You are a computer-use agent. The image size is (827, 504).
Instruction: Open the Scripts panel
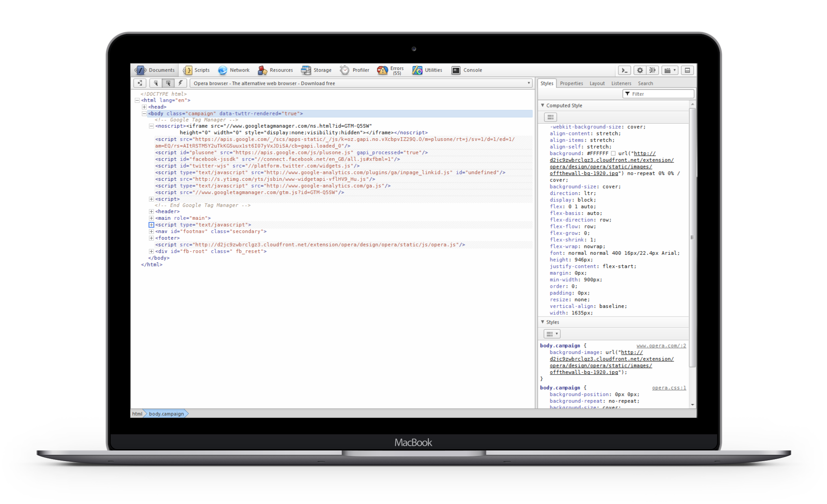click(197, 70)
